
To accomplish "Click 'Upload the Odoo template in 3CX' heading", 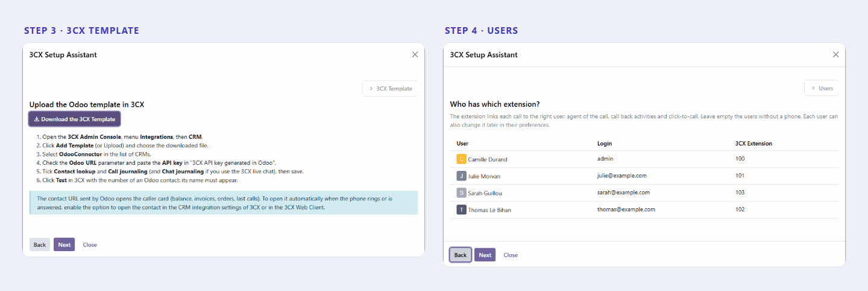I will (87, 104).
